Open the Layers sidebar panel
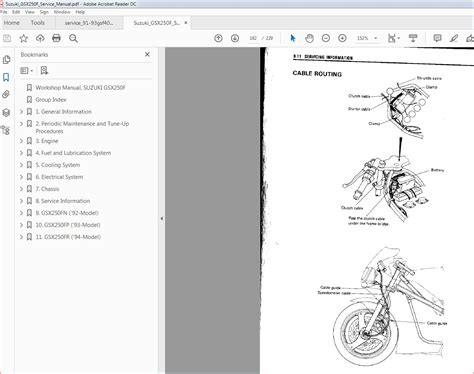This screenshot has width=474, height=374. 6,112
